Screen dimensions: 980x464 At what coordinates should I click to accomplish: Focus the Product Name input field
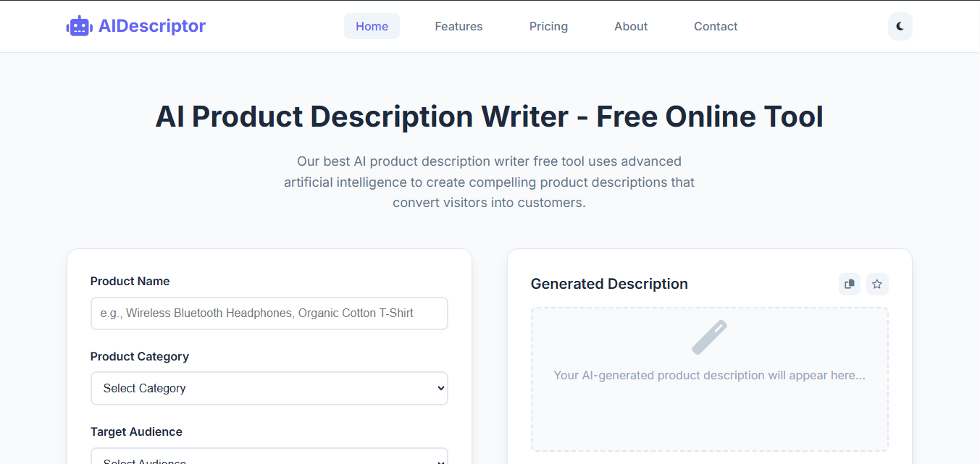click(269, 313)
